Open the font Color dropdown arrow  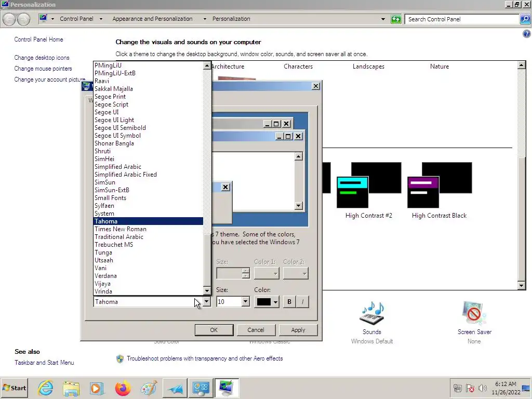[275, 302]
